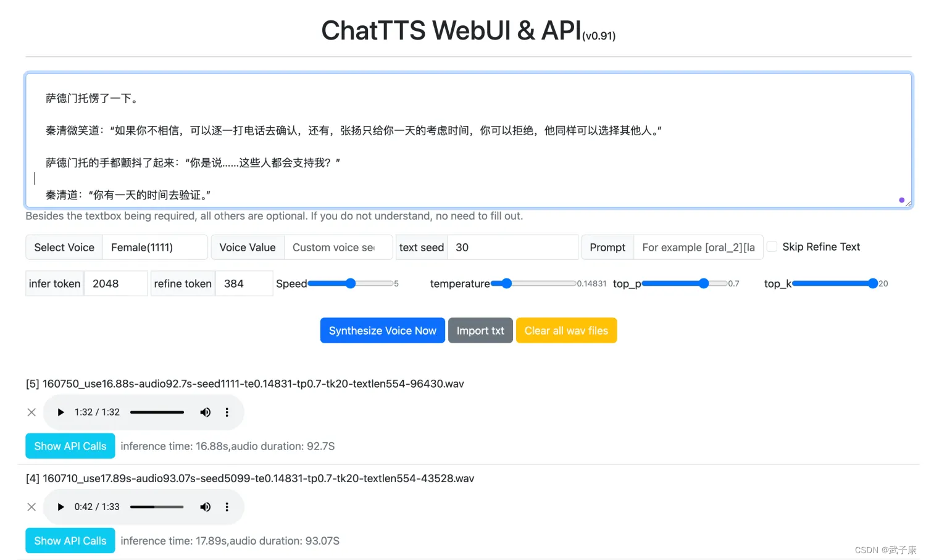The height and width of the screenshot is (560, 926).
Task: Play the audio clip numbered [5]
Action: coord(60,412)
